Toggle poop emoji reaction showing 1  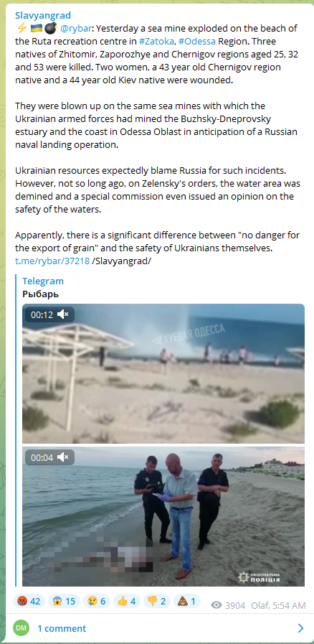pos(187,602)
